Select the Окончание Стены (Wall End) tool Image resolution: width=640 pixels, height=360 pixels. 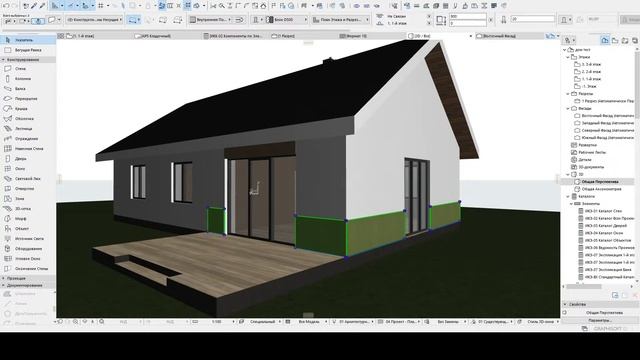pyautogui.click(x=28, y=269)
